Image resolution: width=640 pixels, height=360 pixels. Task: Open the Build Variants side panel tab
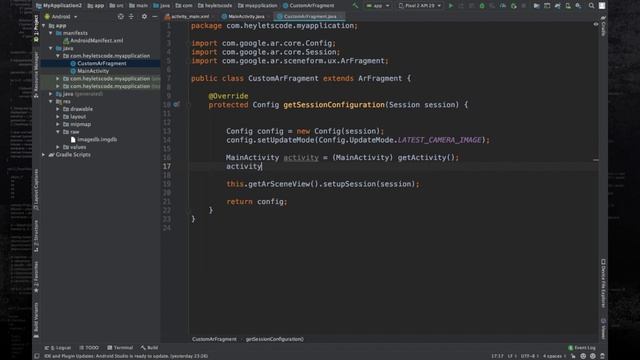coord(36,320)
